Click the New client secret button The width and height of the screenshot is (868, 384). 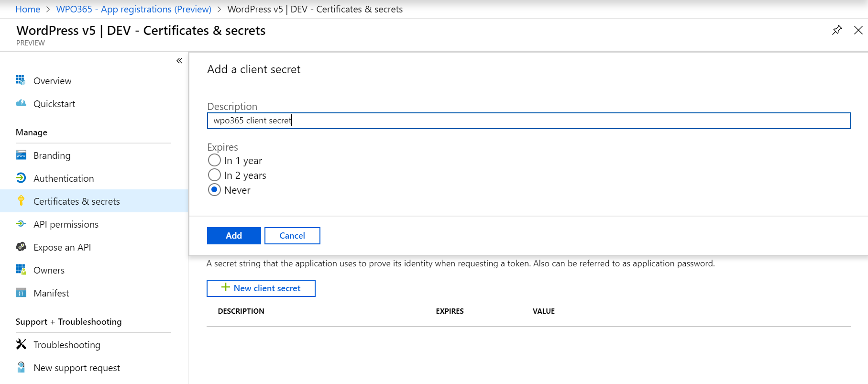[x=261, y=288]
